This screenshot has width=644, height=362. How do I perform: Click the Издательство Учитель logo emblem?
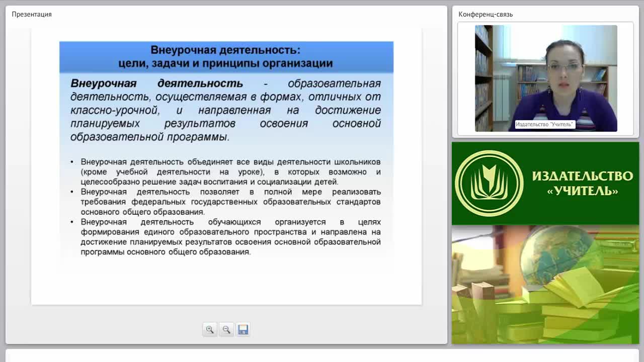(x=489, y=184)
